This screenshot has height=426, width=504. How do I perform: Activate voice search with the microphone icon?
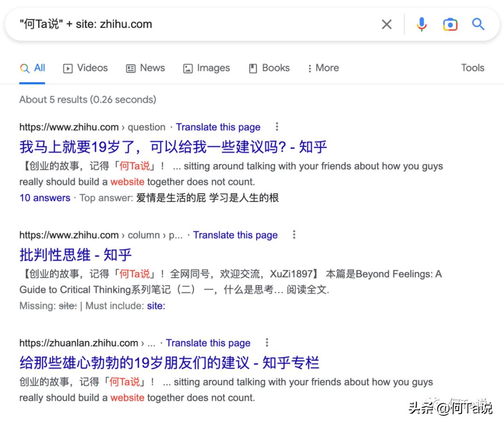[x=421, y=24]
